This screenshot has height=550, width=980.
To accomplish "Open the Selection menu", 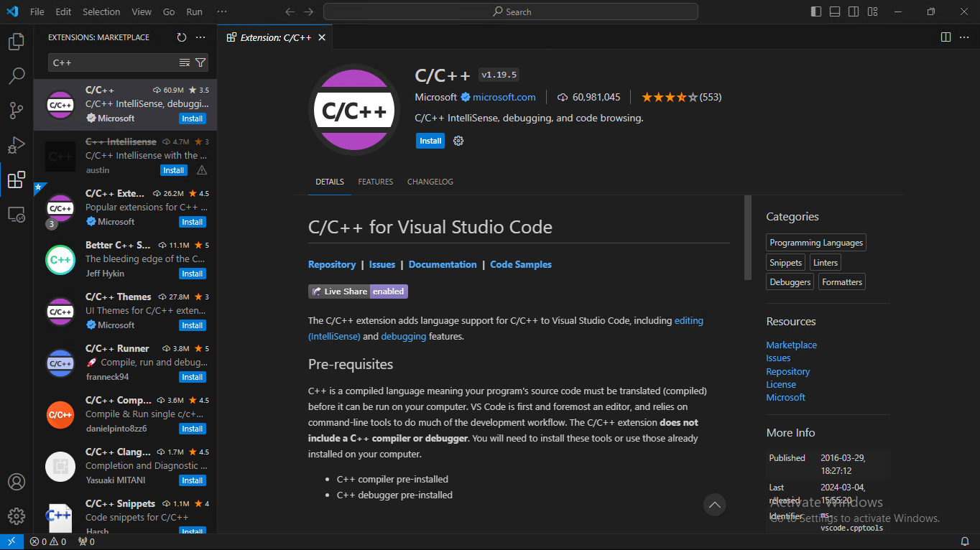I will 101,11.
